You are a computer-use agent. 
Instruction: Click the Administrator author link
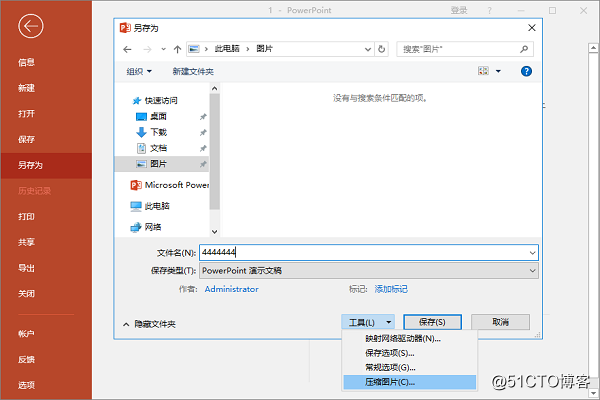tap(232, 289)
